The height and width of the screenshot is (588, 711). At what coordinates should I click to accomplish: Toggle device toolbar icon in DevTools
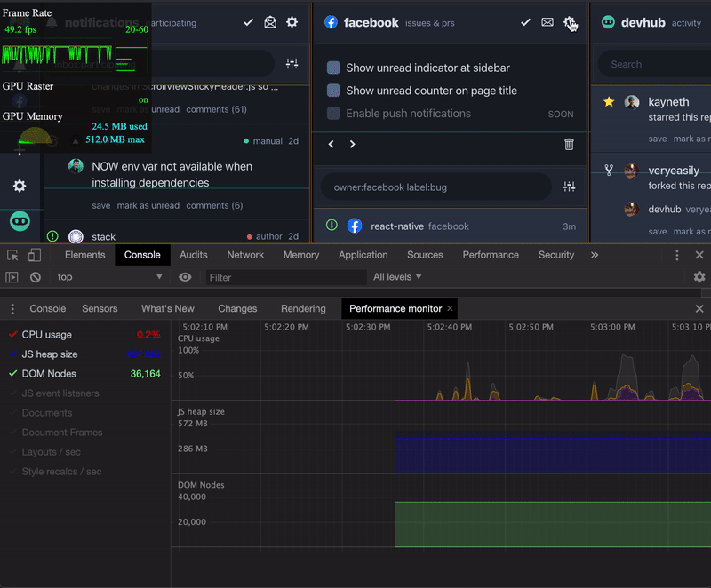pos(35,255)
